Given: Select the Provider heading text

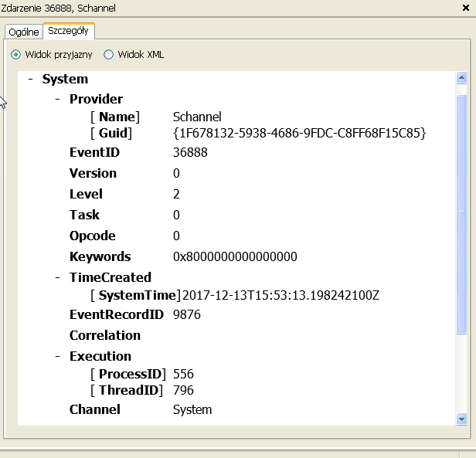Looking at the screenshot, I should click(x=97, y=99).
